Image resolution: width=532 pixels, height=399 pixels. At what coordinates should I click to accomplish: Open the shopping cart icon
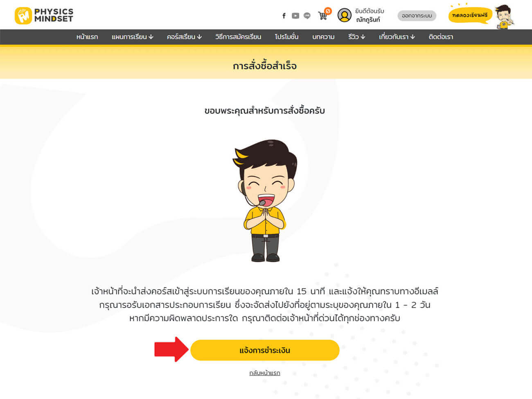pos(322,16)
